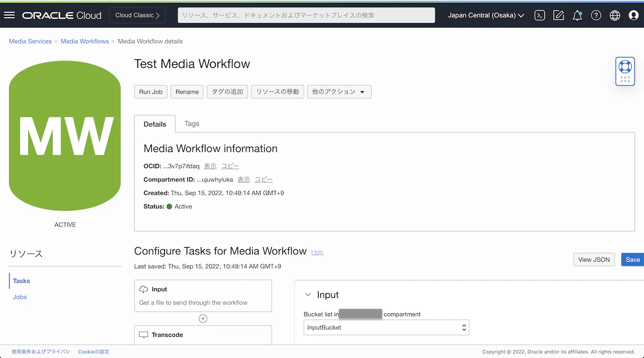Go to Oracle Cloud home logo
The height and width of the screenshot is (358, 644).
pyautogui.click(x=62, y=15)
